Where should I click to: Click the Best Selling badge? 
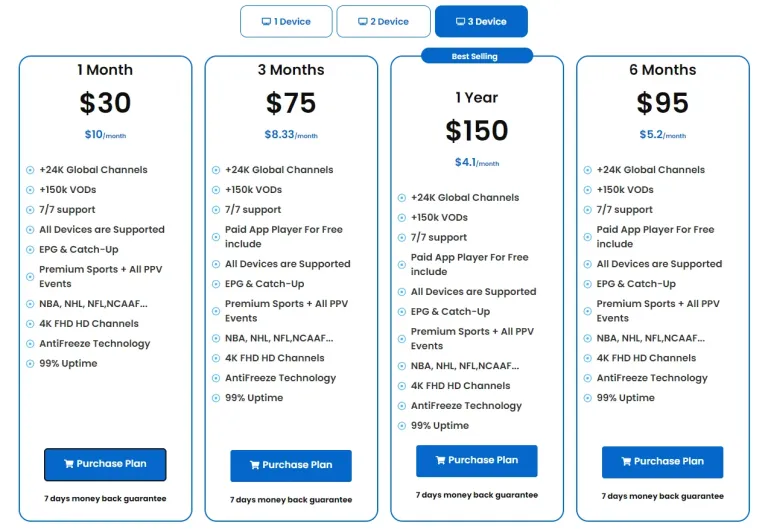(477, 56)
